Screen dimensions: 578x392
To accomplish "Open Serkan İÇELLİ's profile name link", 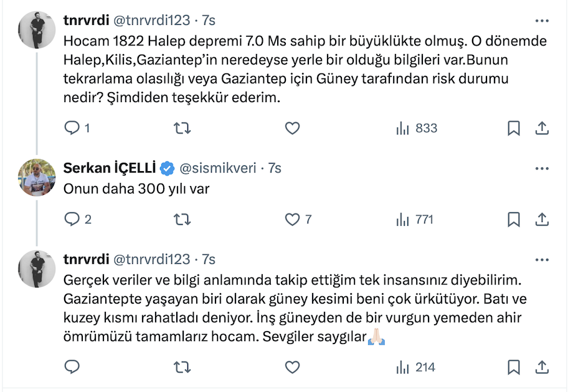I will tap(110, 168).
